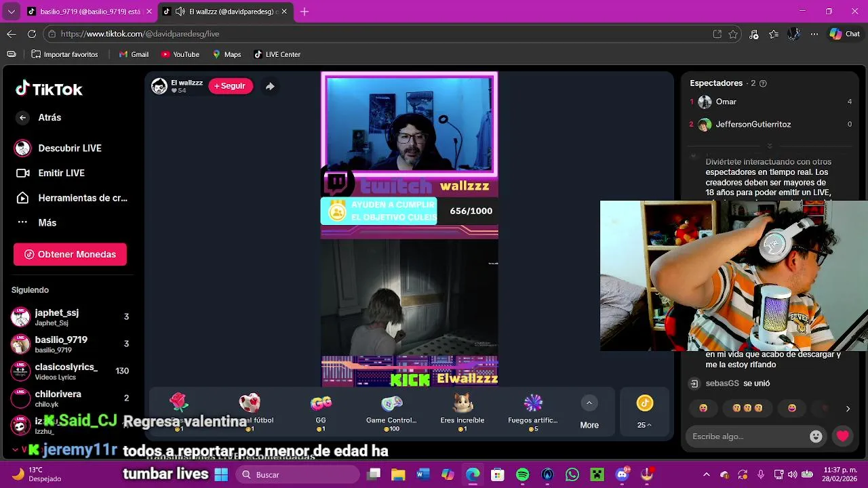Send the first quick emoji reaction
This screenshot has width=868, height=488.
pyautogui.click(x=703, y=408)
